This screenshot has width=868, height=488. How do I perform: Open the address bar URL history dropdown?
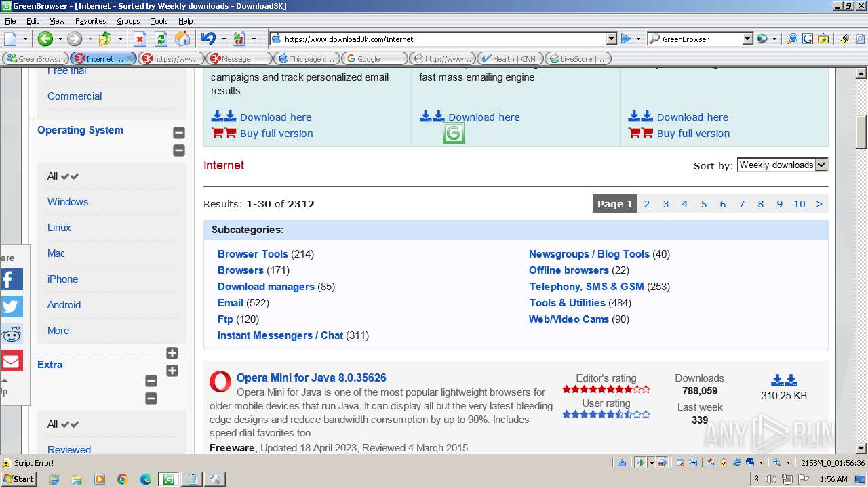tap(611, 39)
